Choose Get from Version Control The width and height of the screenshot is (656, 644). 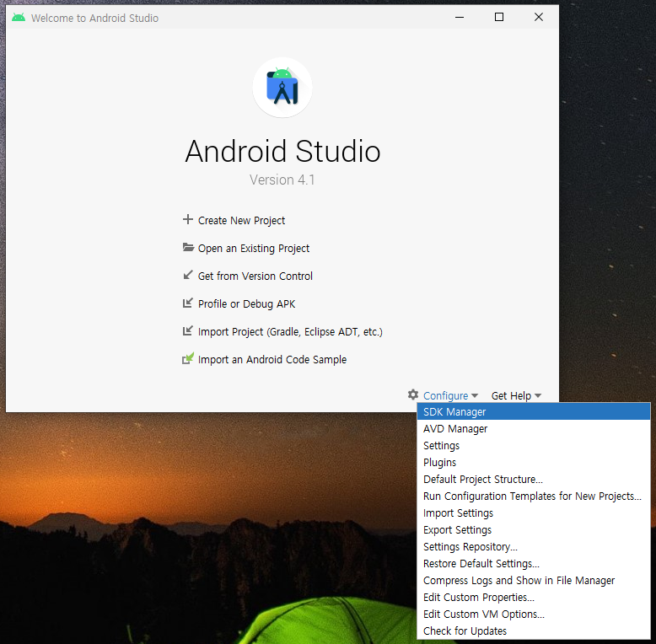(255, 276)
